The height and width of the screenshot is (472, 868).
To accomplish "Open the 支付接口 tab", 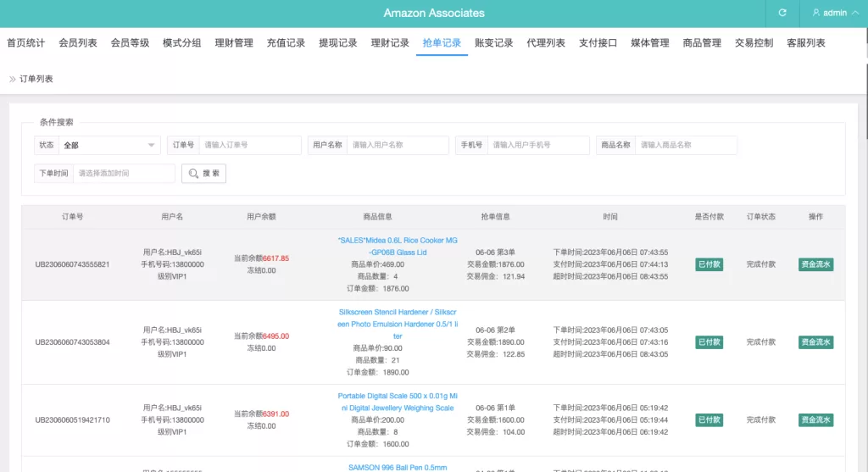I will pos(598,42).
